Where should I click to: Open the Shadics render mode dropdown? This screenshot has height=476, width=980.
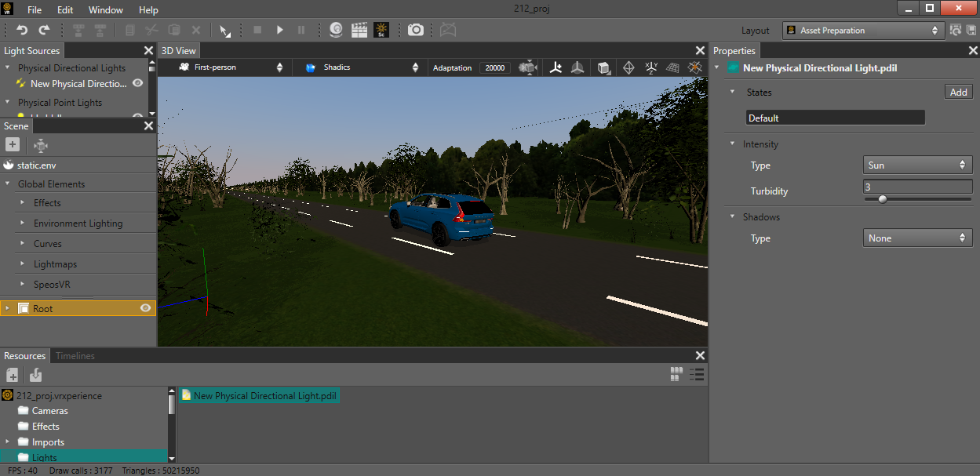362,67
